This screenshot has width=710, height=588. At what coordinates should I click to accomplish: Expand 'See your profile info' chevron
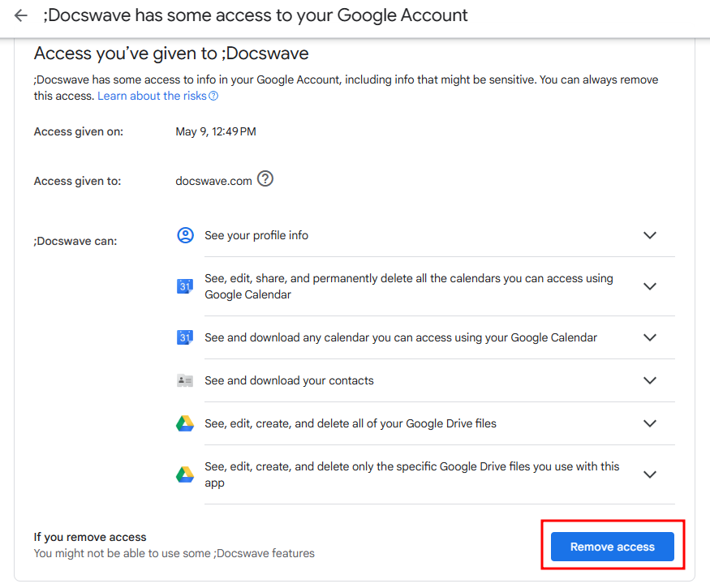pyautogui.click(x=650, y=235)
